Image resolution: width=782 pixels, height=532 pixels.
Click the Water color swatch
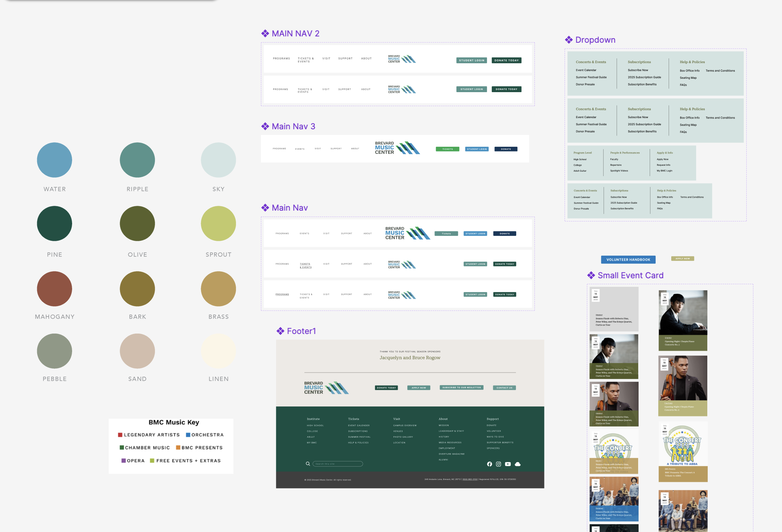coord(55,160)
